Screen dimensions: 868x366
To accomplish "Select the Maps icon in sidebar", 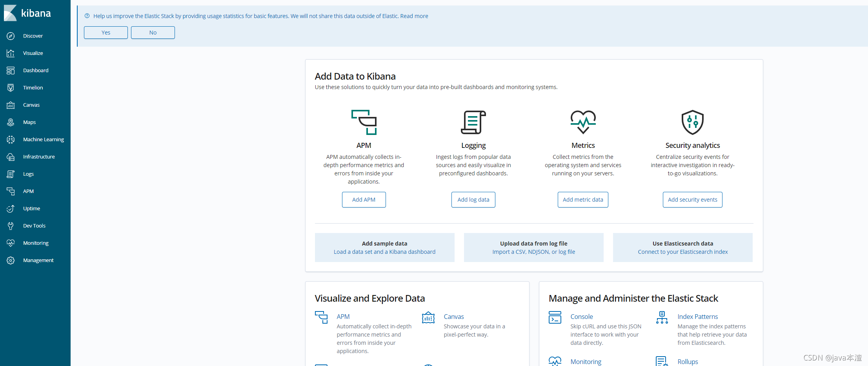I will point(11,122).
